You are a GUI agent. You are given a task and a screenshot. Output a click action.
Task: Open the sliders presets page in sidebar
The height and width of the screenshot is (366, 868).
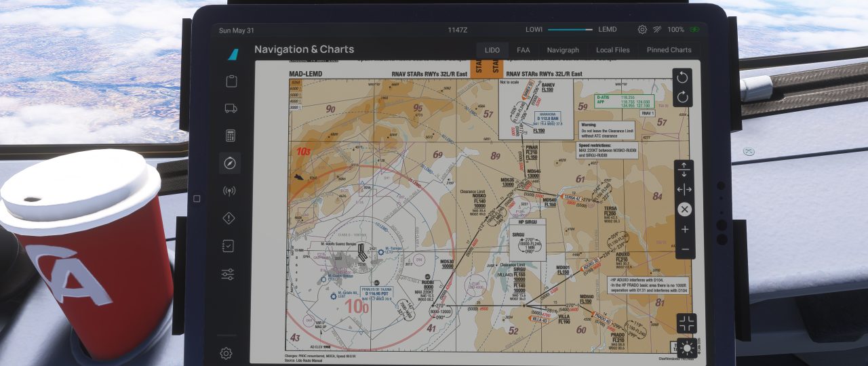pyautogui.click(x=228, y=274)
